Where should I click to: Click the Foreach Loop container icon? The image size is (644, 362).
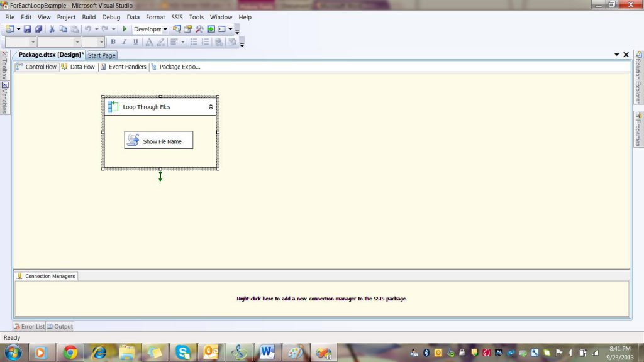[113, 107]
